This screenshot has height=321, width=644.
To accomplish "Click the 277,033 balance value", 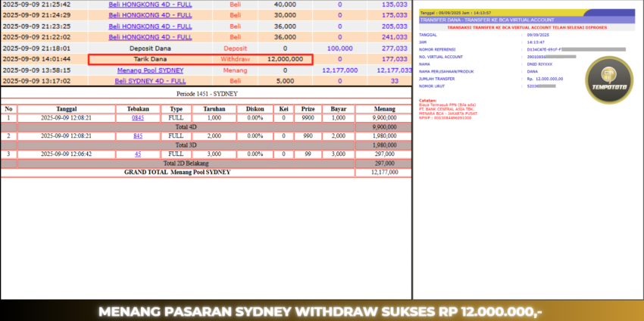I will [x=394, y=48].
